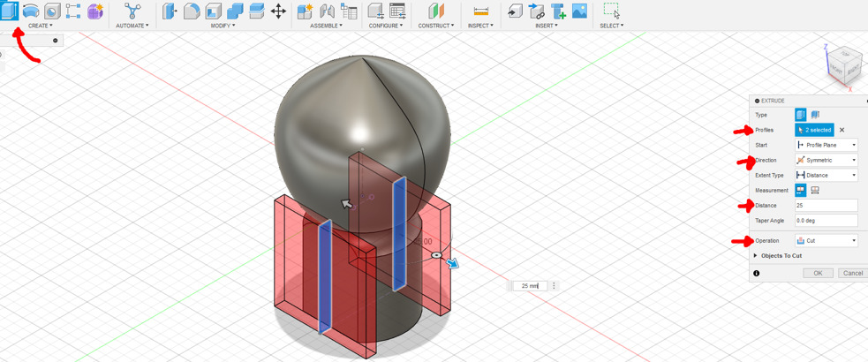This screenshot has height=362, width=868.
Task: Click the round taper-angle manipulator handle
Action: [437, 255]
